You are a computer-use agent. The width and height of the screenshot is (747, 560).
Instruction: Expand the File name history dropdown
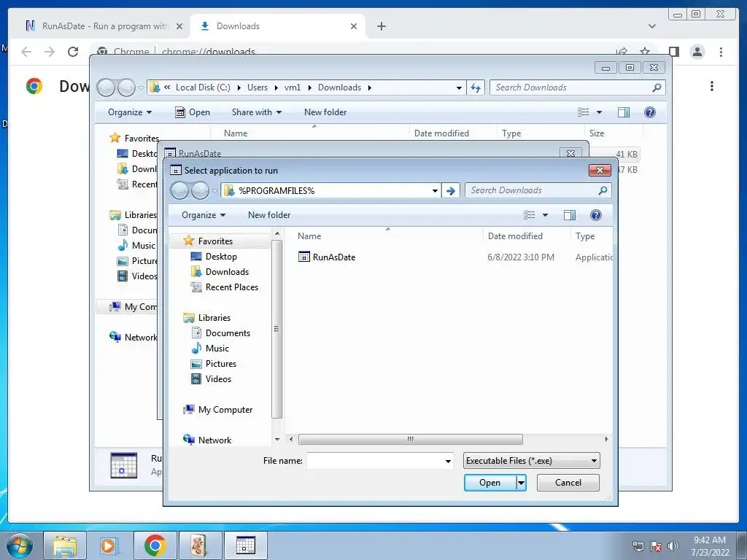click(x=448, y=461)
